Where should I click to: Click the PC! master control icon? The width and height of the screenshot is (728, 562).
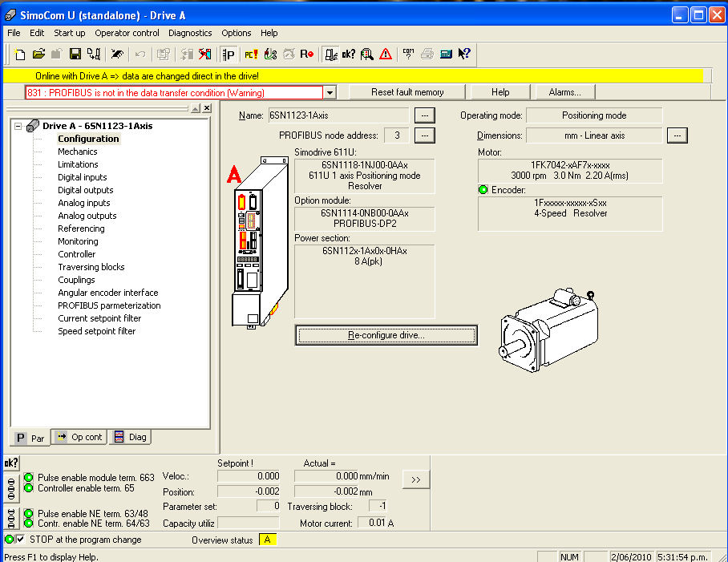[251, 55]
